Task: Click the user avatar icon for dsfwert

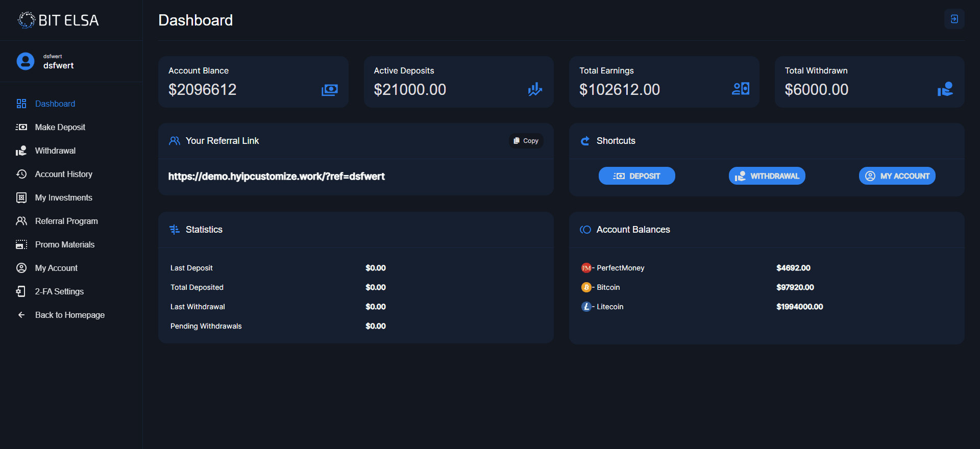Action: coord(26,61)
